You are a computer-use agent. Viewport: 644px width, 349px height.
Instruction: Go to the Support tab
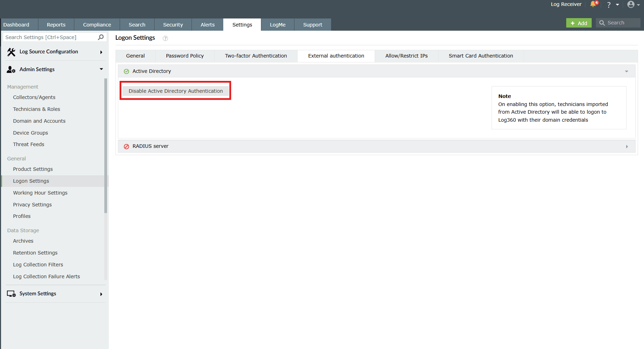313,25
